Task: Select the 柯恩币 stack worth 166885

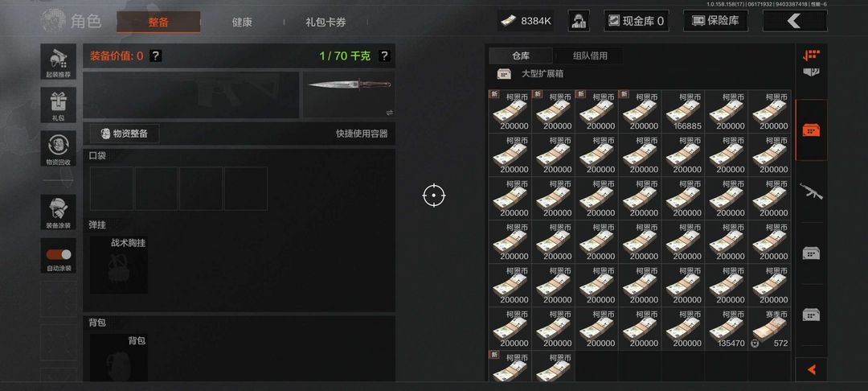Action: pyautogui.click(x=682, y=111)
